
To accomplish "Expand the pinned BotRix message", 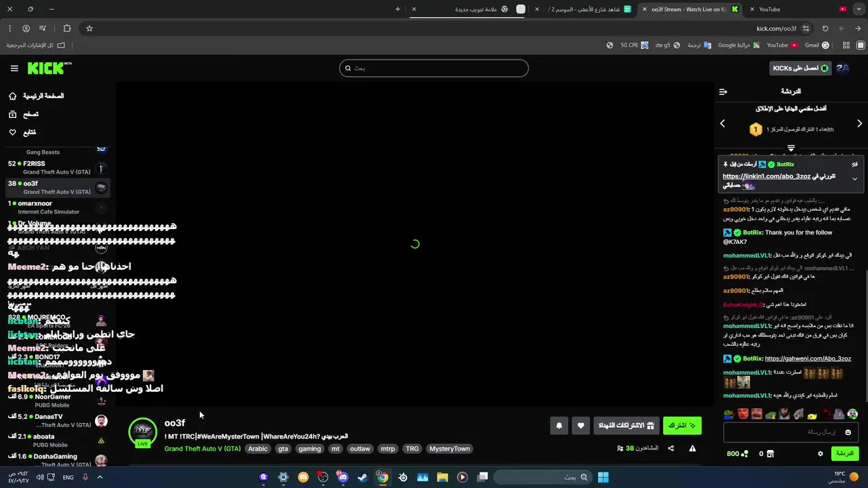I will tap(854, 179).
